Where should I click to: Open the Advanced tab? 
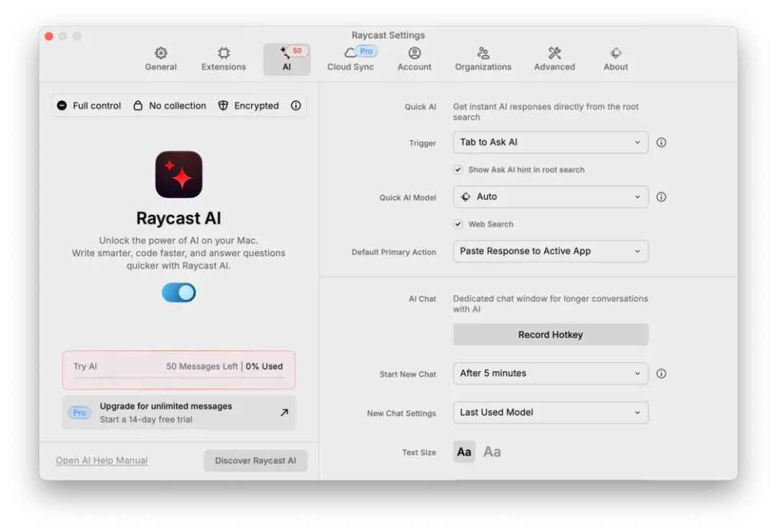555,59
